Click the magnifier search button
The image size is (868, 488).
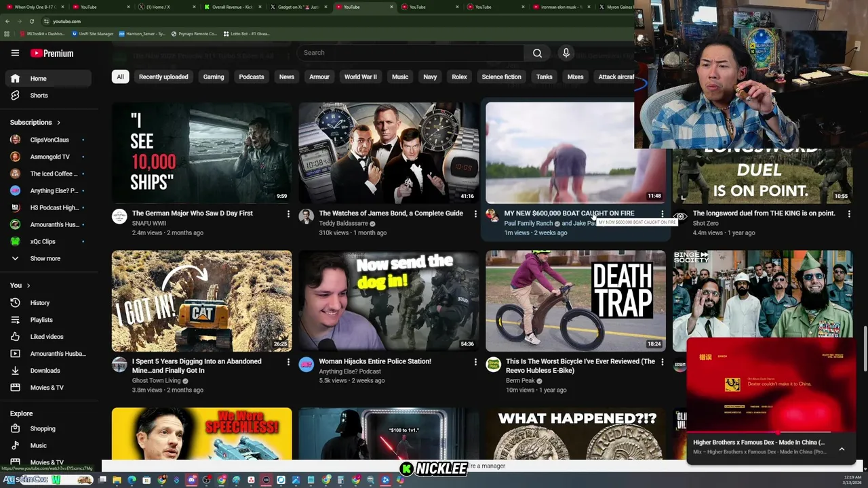tap(537, 53)
